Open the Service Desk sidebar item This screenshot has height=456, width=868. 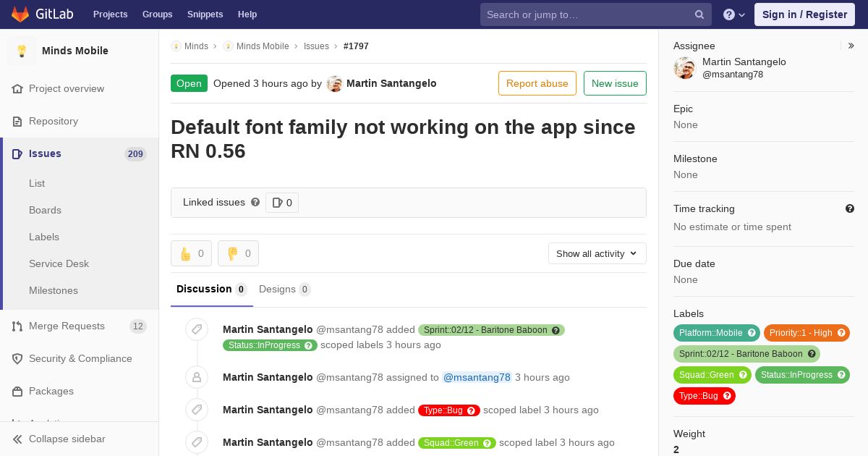pyautogui.click(x=59, y=263)
